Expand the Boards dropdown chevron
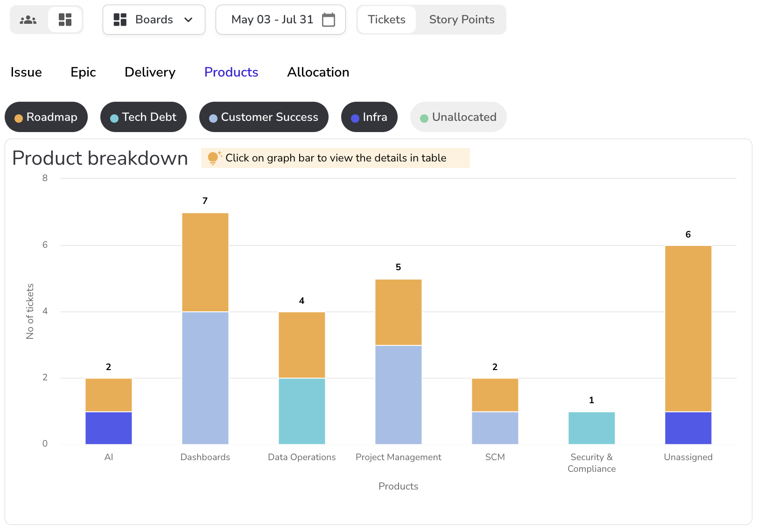Screen dimensions: 757x532 click(x=189, y=20)
